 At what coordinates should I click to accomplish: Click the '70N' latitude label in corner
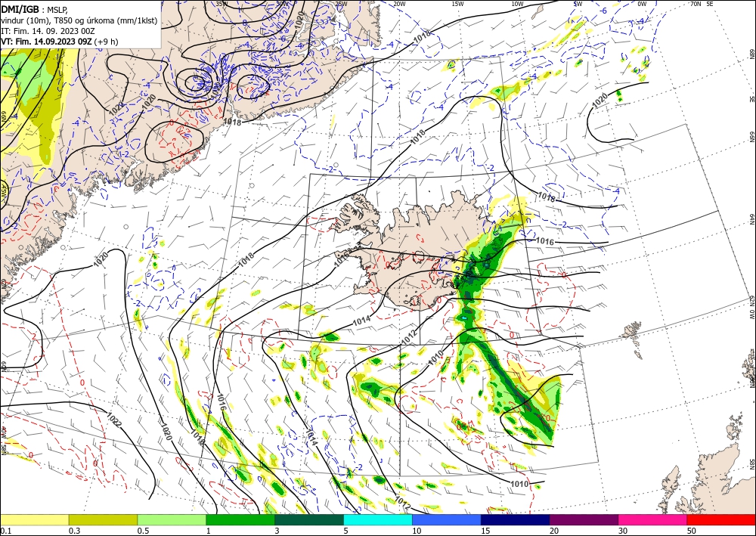coord(696,4)
